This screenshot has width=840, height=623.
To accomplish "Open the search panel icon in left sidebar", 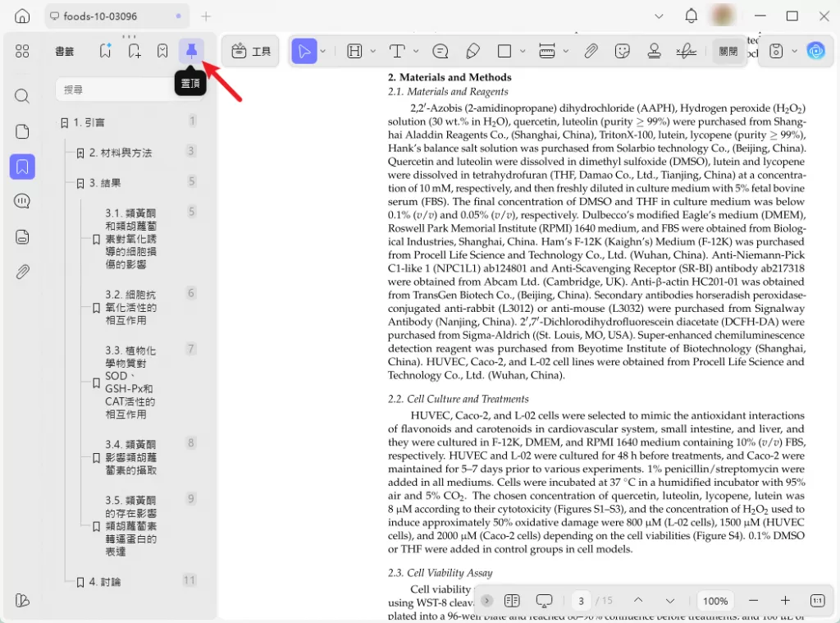I will tap(22, 96).
